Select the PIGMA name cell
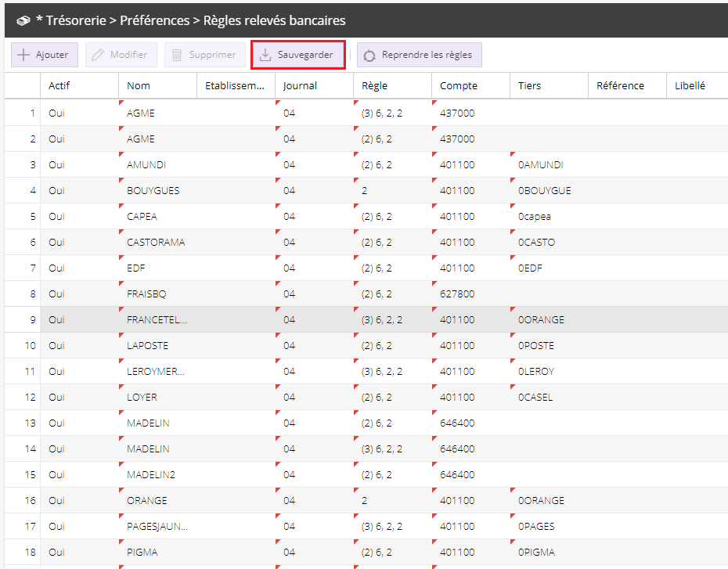Screen dimensions: 728x569 pos(158,553)
